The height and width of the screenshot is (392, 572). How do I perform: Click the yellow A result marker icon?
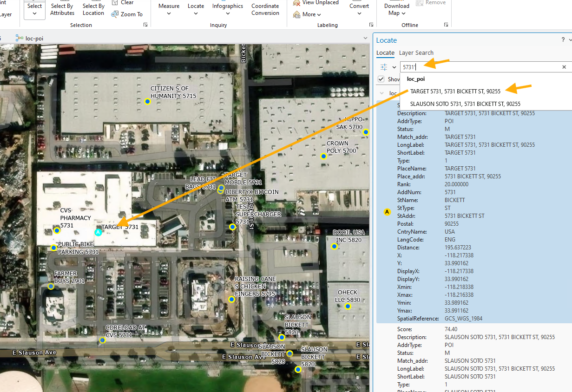point(387,212)
